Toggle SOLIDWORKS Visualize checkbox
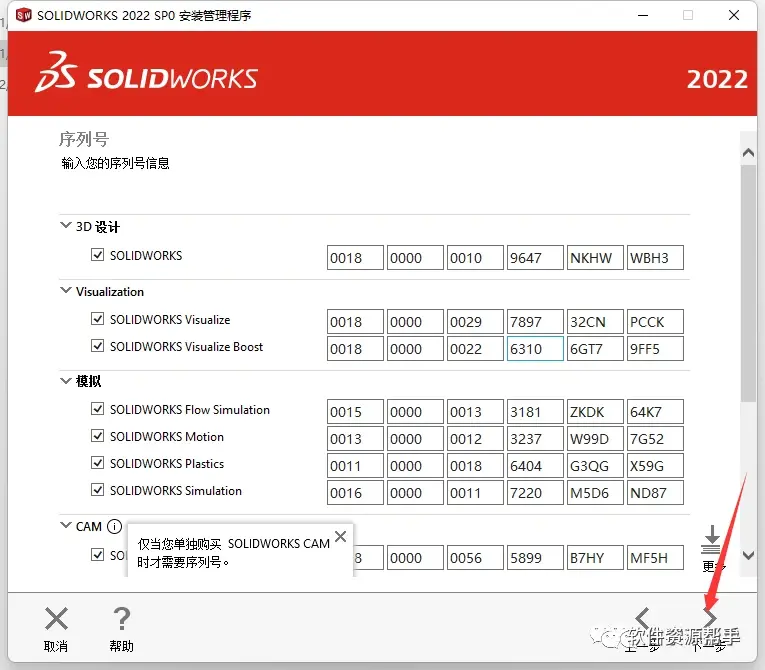765x670 pixels. tap(98, 319)
